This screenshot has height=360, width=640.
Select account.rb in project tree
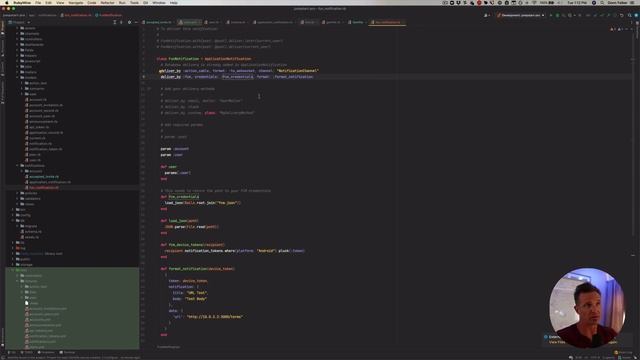[37, 99]
